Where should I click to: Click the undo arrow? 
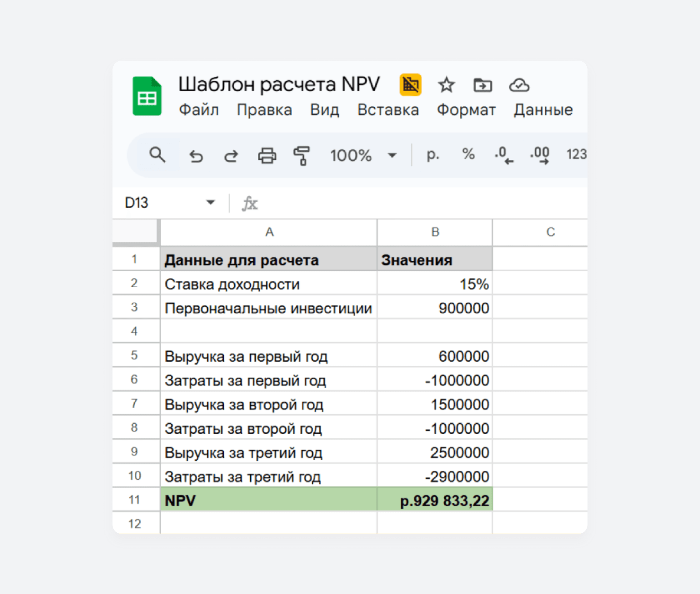tap(196, 156)
